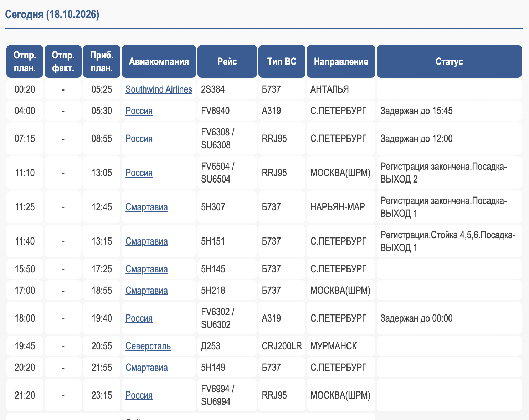Click Смартавиа link for flight 5H307
Image resolution: width=529 pixels, height=420 pixels.
pyautogui.click(x=147, y=207)
